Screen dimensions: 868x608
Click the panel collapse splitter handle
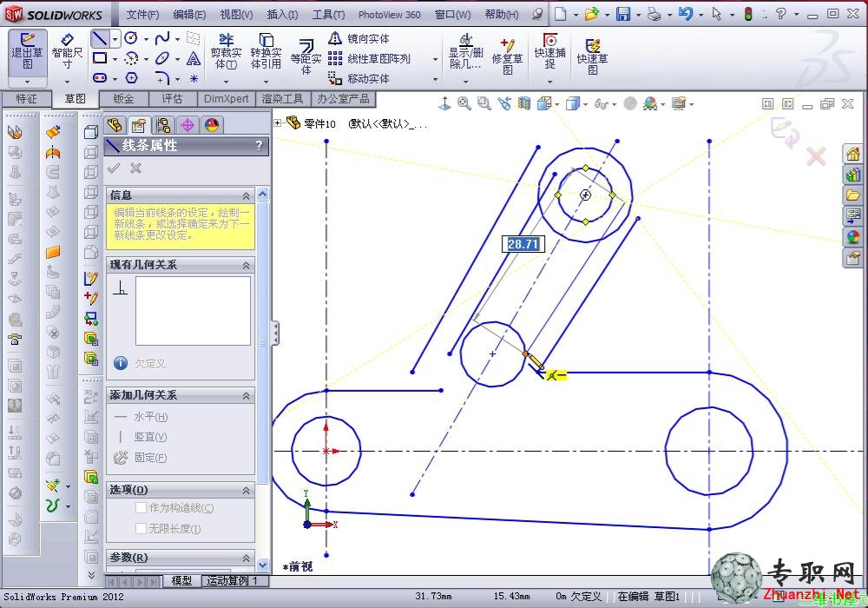click(x=275, y=334)
